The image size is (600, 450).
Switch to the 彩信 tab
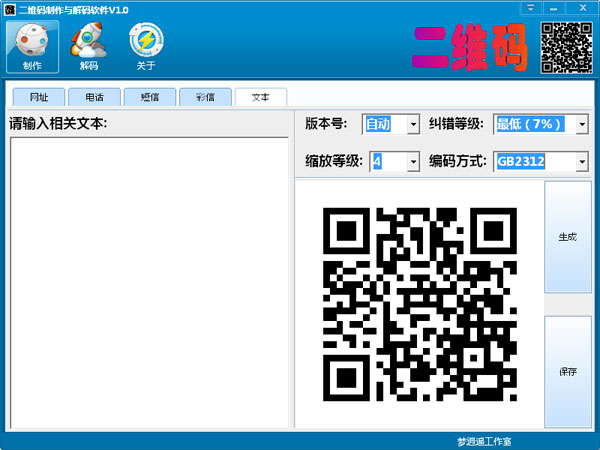(x=205, y=97)
